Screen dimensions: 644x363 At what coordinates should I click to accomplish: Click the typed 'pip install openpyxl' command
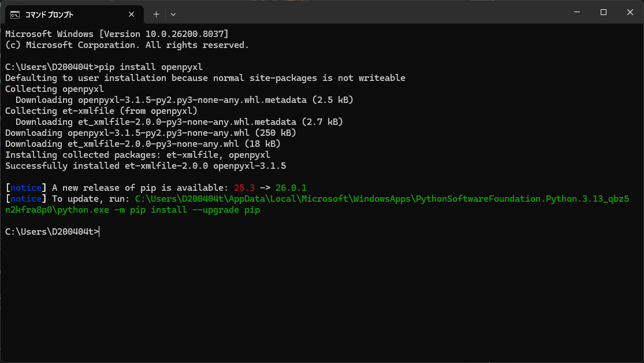151,66
